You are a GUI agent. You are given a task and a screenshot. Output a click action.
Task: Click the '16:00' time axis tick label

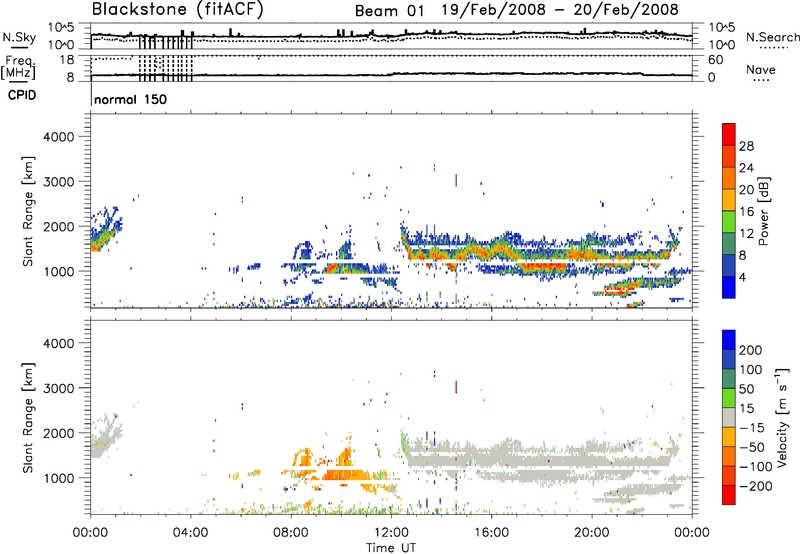(491, 533)
